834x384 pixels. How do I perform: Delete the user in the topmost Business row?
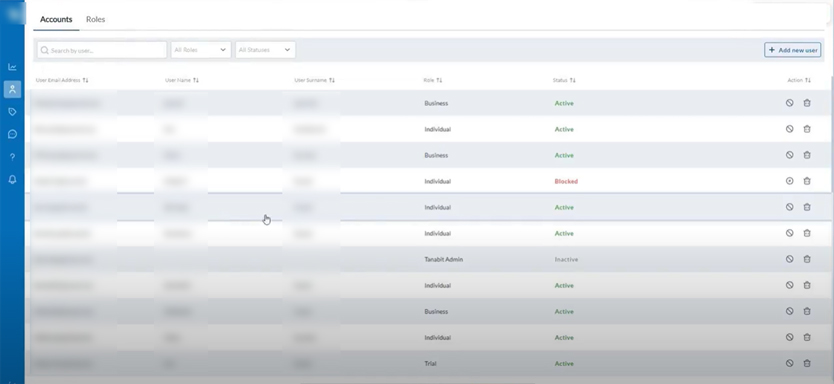[x=807, y=103]
